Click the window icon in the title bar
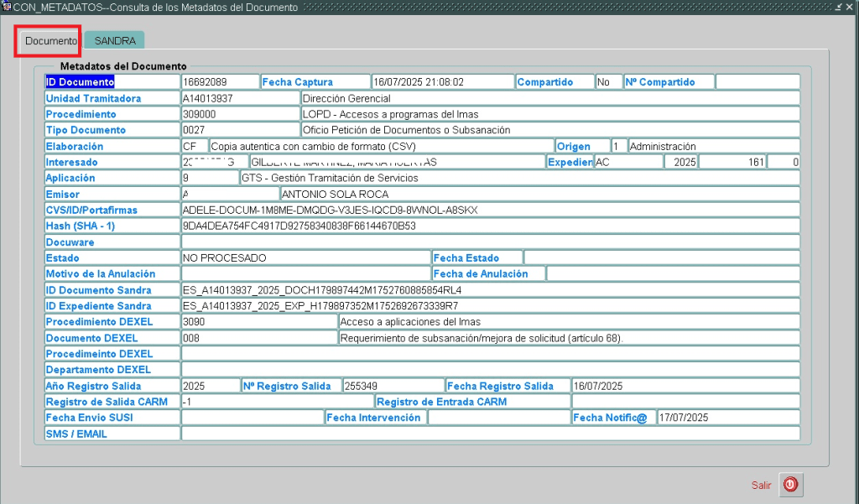Screen dimensions: 859x504 [7, 7]
